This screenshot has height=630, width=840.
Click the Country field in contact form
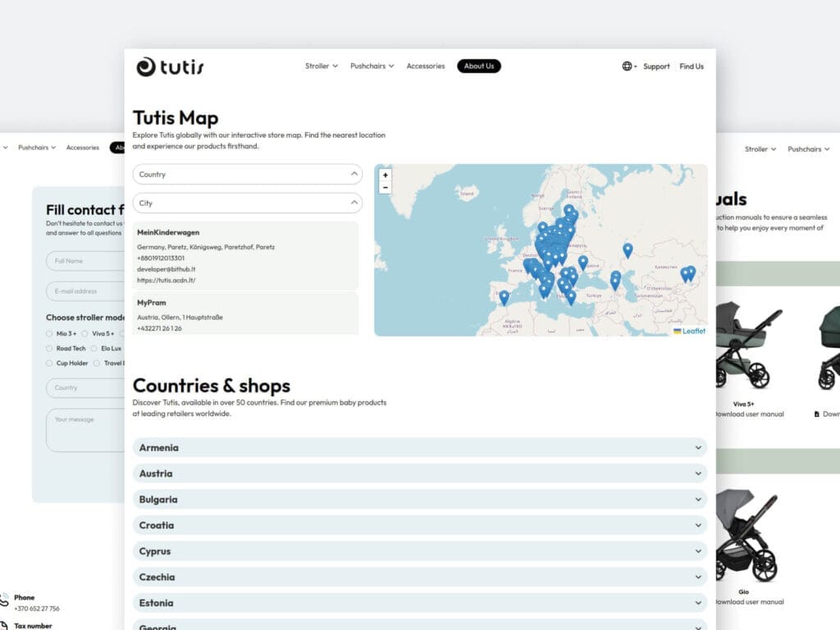coord(85,388)
